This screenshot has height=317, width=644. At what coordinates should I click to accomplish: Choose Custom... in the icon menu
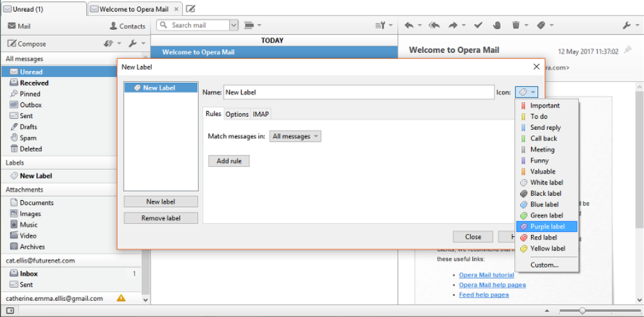(546, 265)
